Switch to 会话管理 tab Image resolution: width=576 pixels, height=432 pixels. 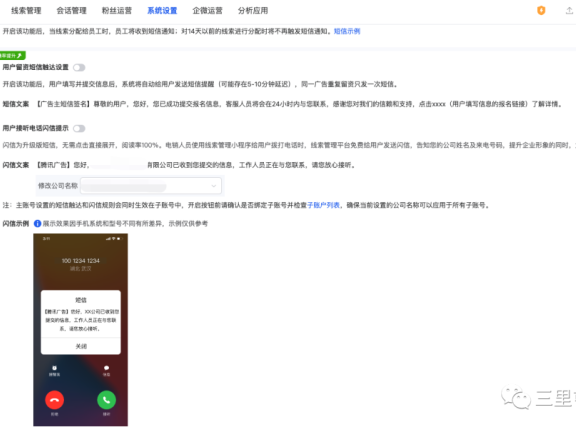coord(71,11)
